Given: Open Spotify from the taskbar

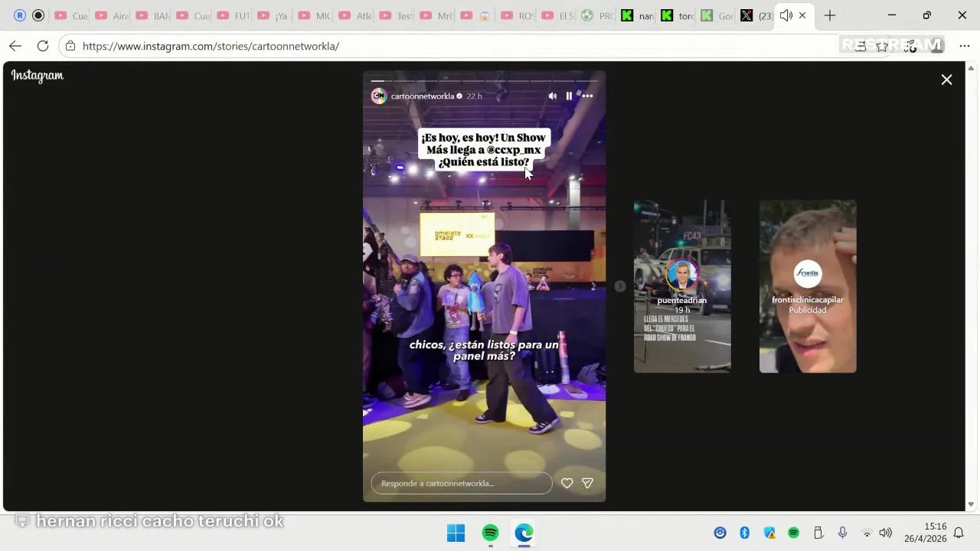Looking at the screenshot, I should click(490, 533).
